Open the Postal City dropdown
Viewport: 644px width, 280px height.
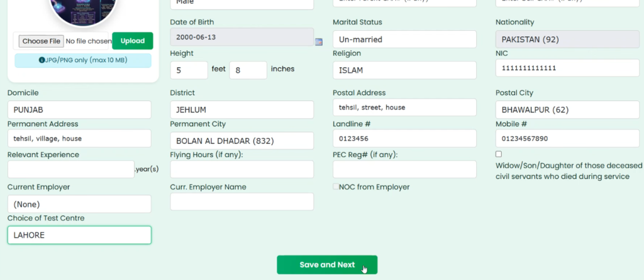coord(567,110)
